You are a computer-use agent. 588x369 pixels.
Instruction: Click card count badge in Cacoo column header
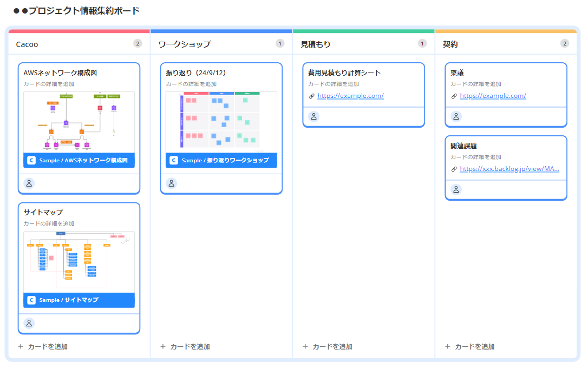[138, 44]
